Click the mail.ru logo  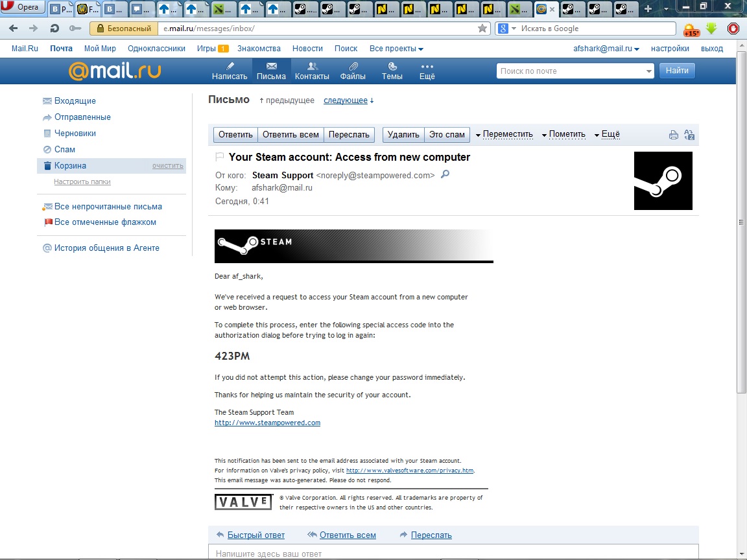tap(115, 71)
